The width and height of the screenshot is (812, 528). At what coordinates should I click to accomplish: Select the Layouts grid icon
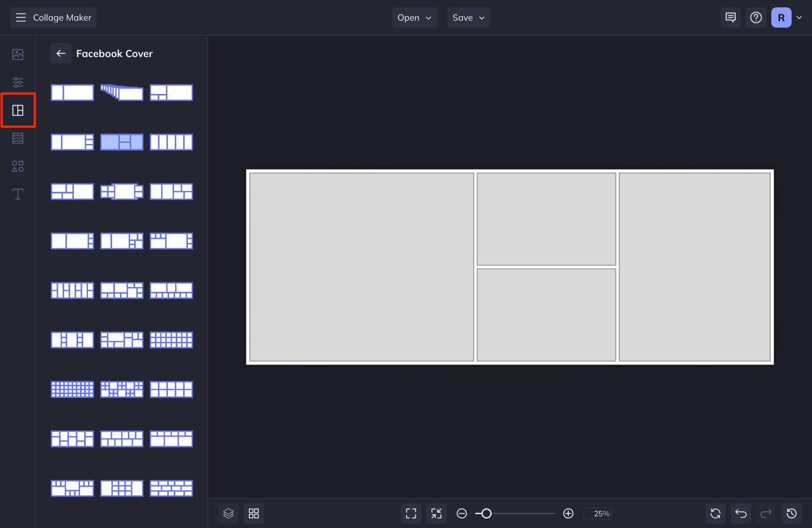click(x=18, y=110)
